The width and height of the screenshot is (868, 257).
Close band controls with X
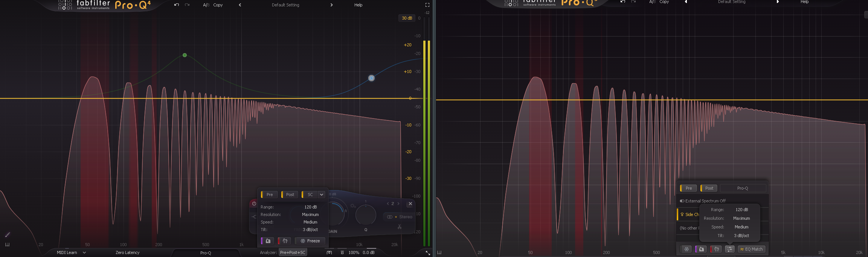410,204
